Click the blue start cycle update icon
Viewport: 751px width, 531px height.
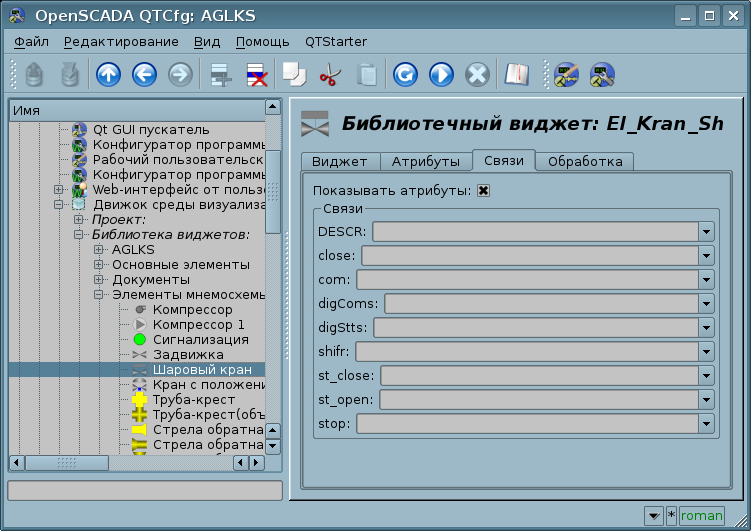point(441,74)
